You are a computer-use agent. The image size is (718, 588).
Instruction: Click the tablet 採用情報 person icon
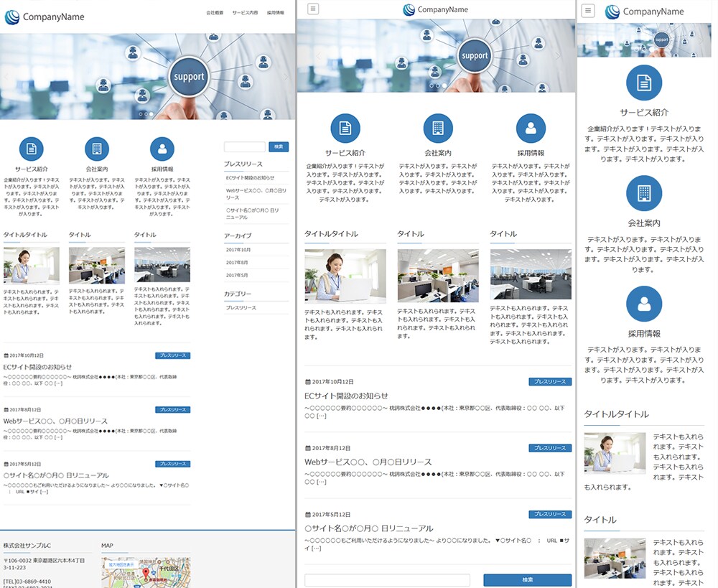click(531, 129)
